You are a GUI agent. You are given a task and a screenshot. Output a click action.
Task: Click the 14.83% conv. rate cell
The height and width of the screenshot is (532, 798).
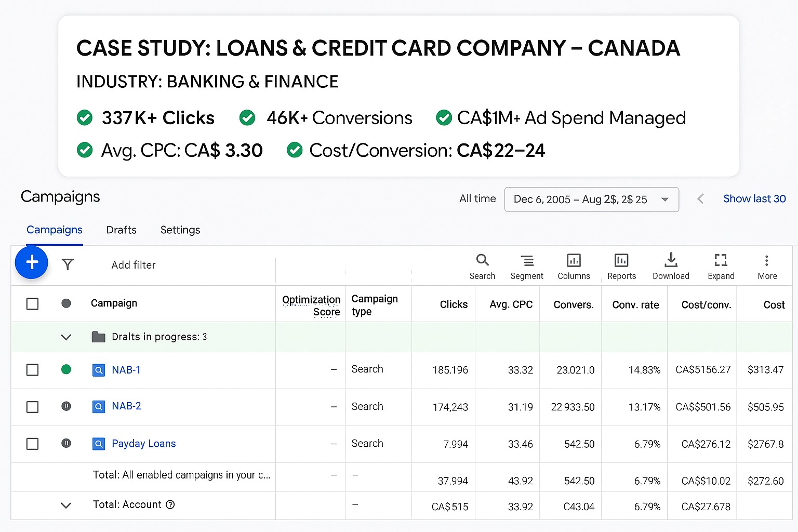coord(644,370)
